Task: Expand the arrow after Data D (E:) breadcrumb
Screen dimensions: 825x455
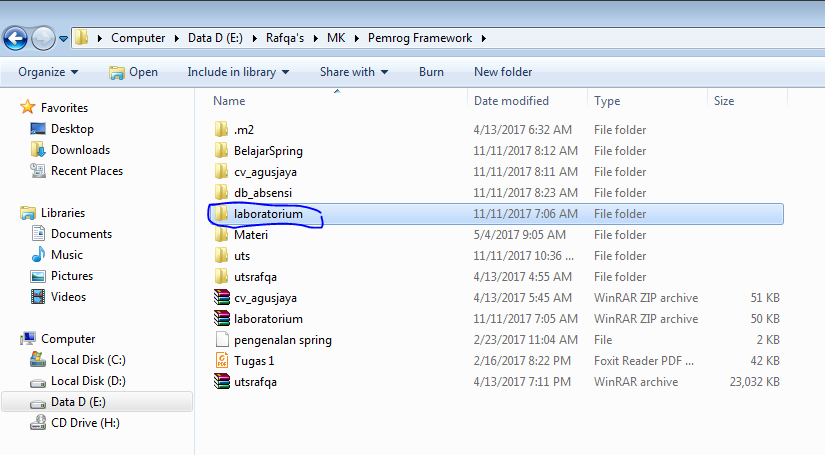Action: (255, 38)
